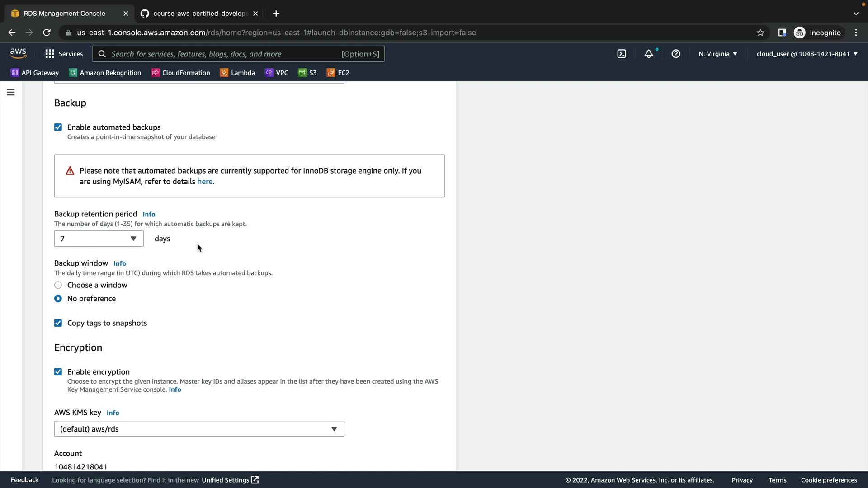The width and height of the screenshot is (868, 488).
Task: Open Info link beside Backup window
Action: 120,263
